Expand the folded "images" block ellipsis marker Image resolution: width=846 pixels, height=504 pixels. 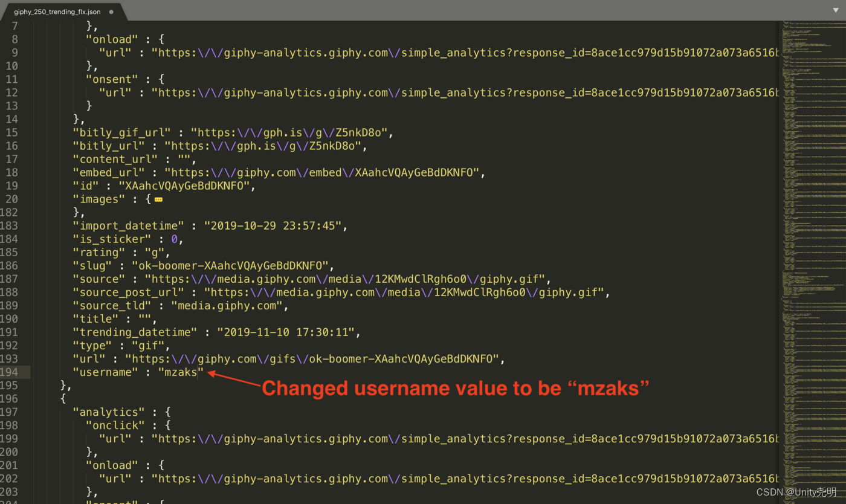tap(158, 199)
